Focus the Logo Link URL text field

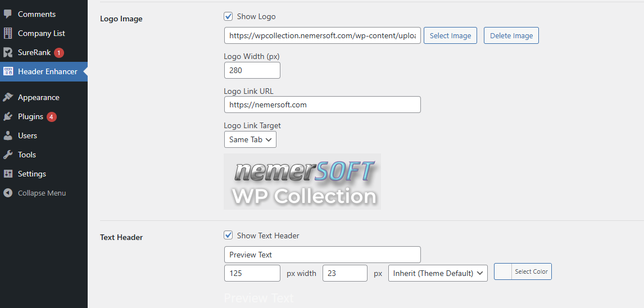(322, 105)
